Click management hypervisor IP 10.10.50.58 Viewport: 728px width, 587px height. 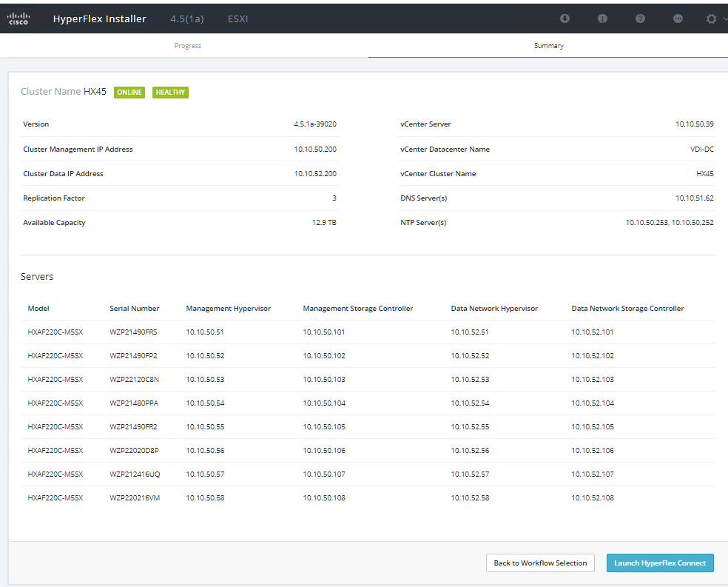pyautogui.click(x=205, y=498)
